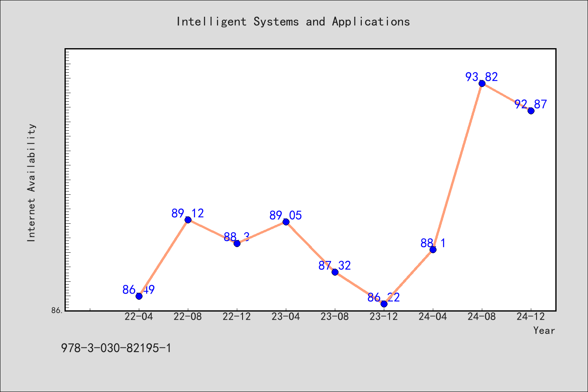Click the Internet Availability axis label
588x392 pixels.
tap(31, 183)
